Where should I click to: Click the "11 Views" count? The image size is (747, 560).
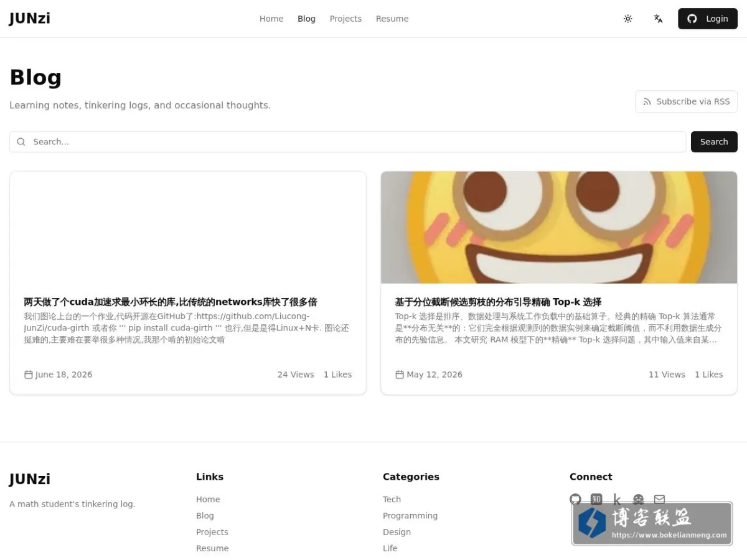(x=667, y=375)
